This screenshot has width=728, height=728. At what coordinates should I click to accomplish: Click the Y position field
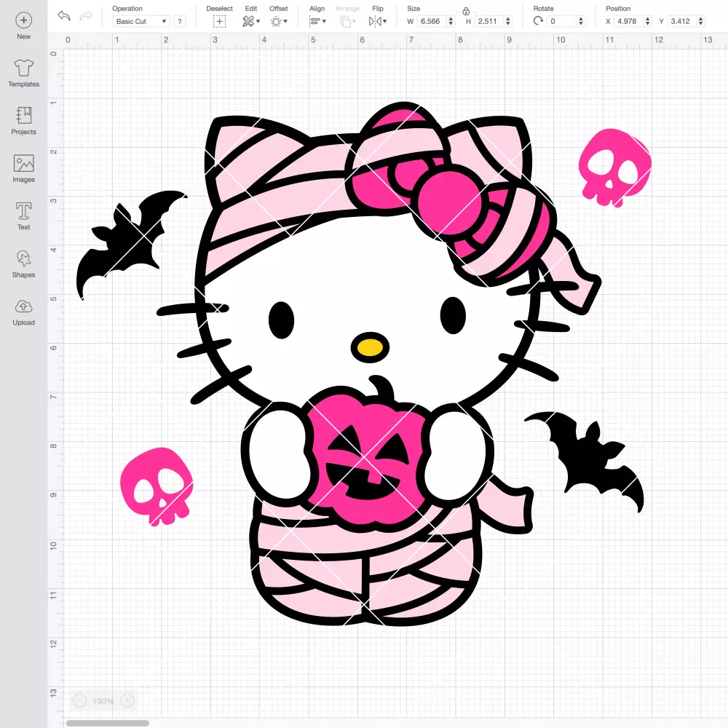[x=681, y=21]
